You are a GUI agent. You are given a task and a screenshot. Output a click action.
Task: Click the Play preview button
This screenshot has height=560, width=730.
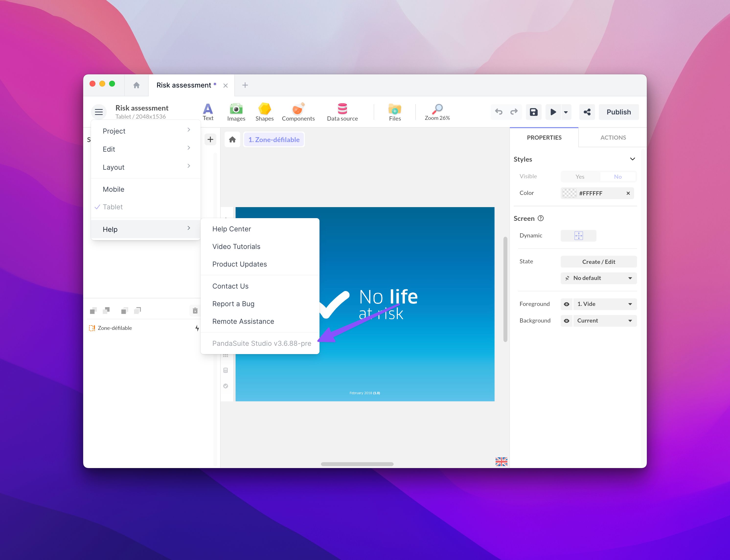point(553,112)
